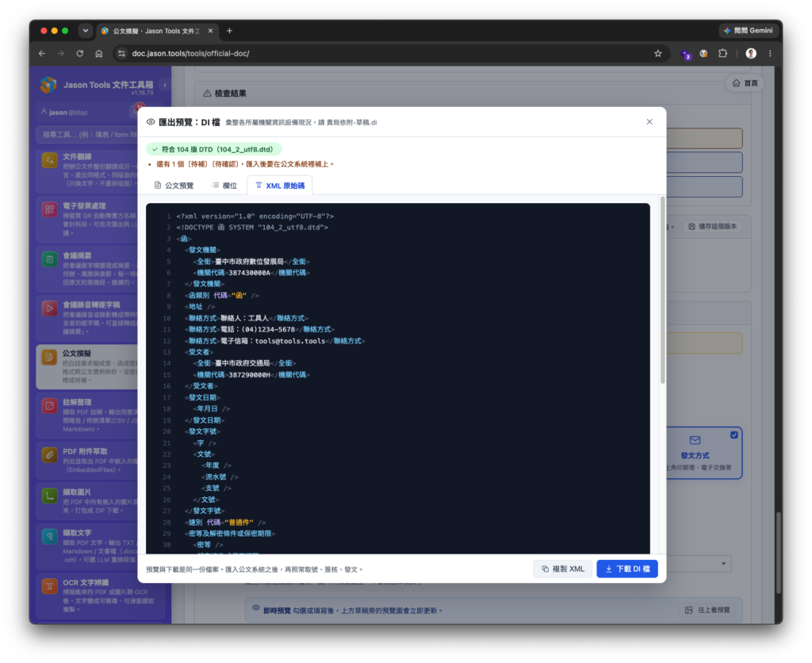Click the browser back arrow
The width and height of the screenshot is (812, 663).
(x=42, y=53)
